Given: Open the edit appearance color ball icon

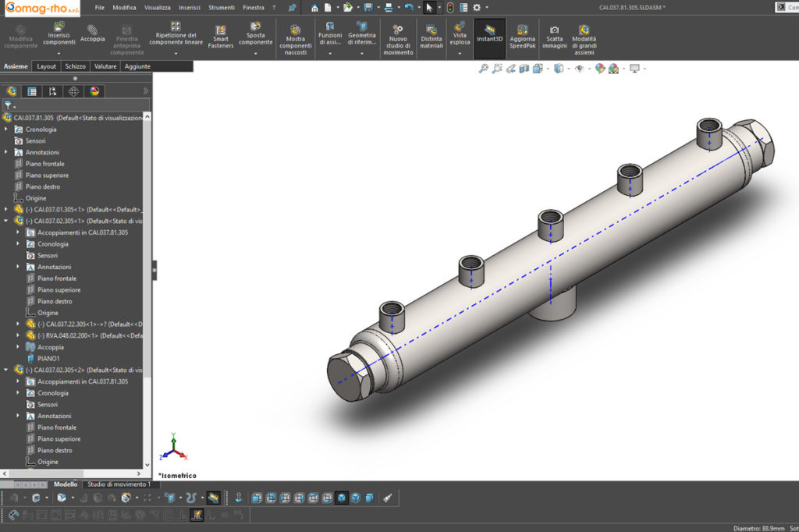Looking at the screenshot, I should pos(600,69).
